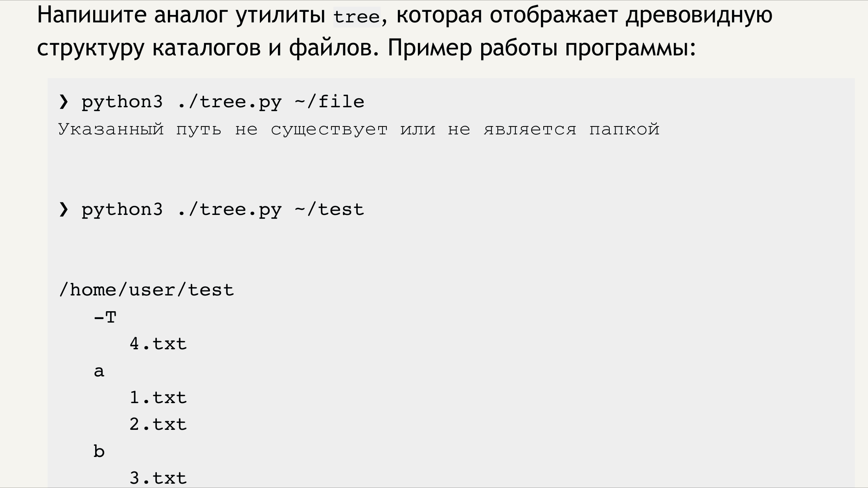Click the inline code word tree
This screenshot has height=488, width=868.
[357, 17]
